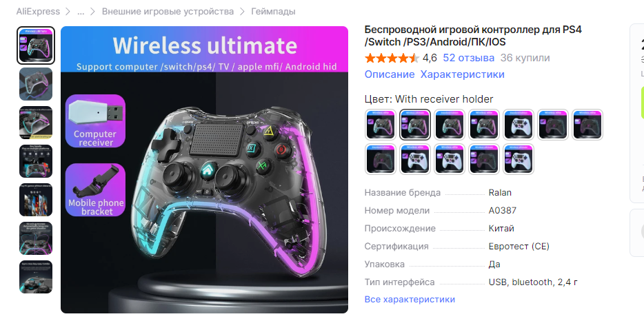Choose the white controller in first row
The image size is (644, 332).
tap(519, 125)
